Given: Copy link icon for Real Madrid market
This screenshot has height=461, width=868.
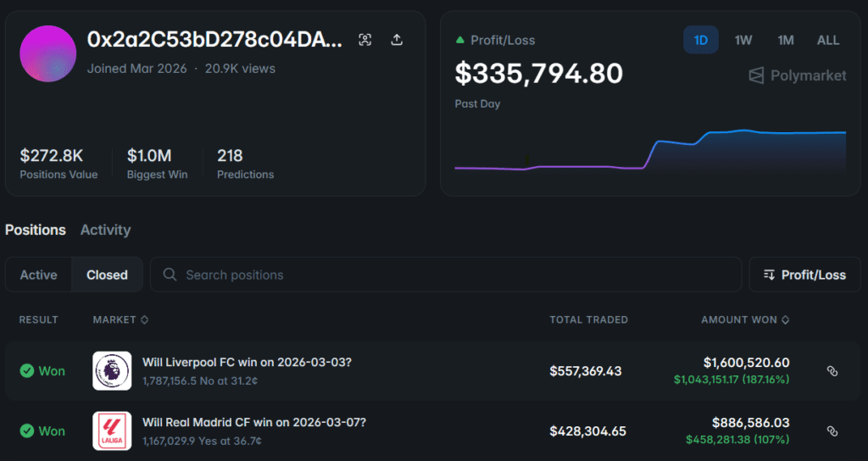Looking at the screenshot, I should tap(832, 431).
